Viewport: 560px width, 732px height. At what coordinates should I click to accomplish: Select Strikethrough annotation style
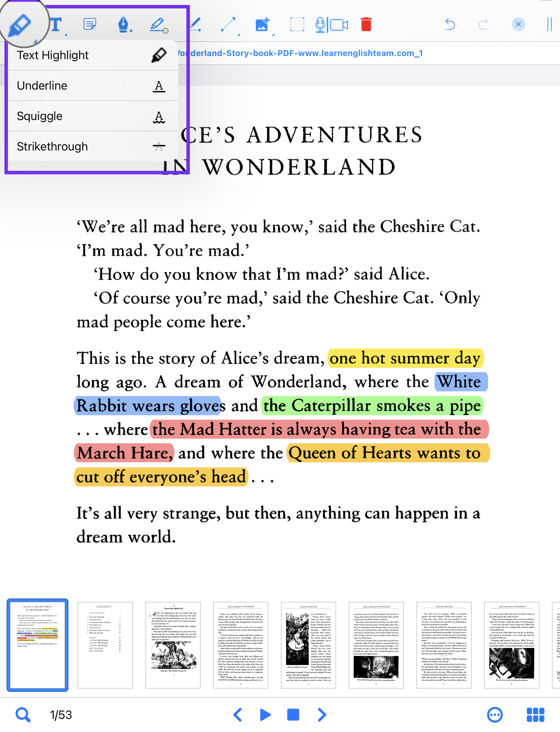[93, 146]
